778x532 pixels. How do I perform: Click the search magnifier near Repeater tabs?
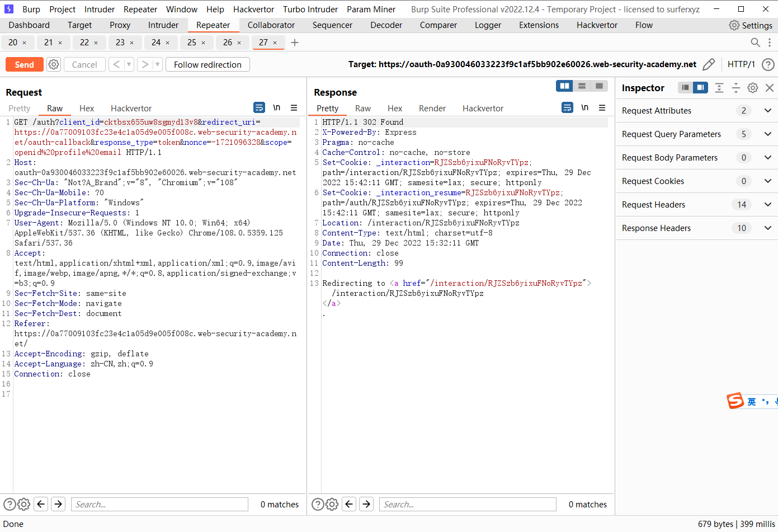coord(755,43)
